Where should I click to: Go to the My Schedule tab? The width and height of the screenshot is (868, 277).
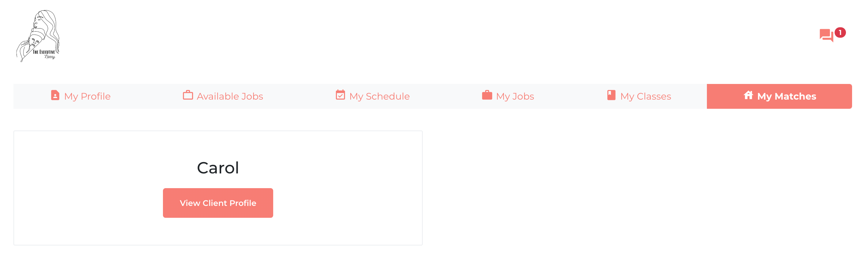tap(373, 97)
